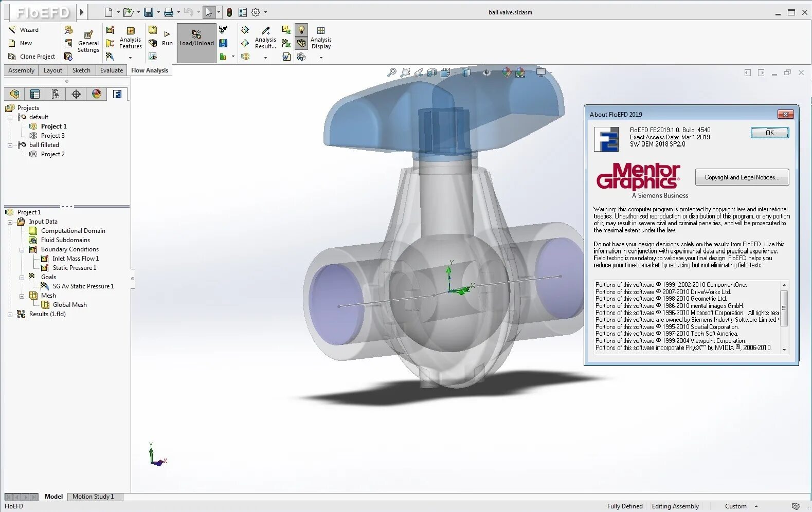
Task: Switch to the Assembly tab
Action: [x=22, y=70]
